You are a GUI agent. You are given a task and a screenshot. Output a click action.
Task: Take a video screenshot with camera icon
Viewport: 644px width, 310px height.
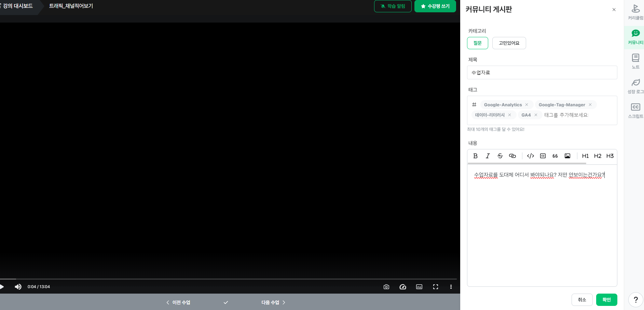[386, 287]
